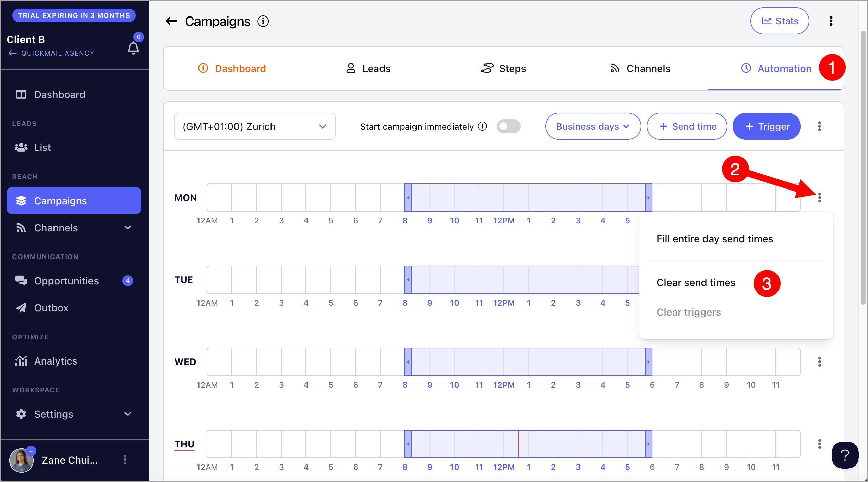The image size is (868, 482).
Task: Open the Outbox page
Action: (74, 308)
